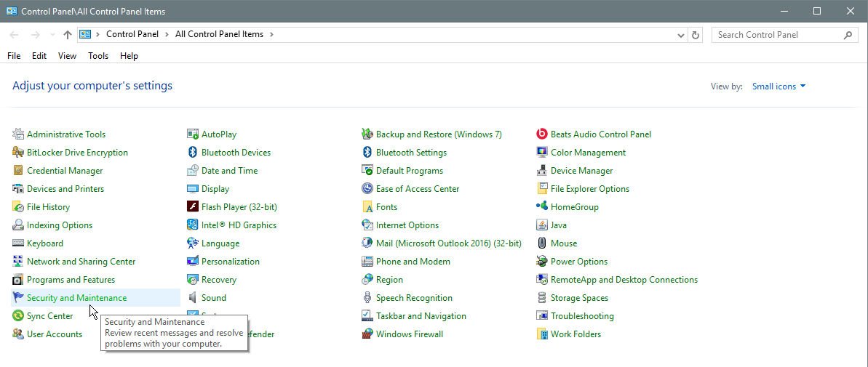
Task: Open Personalization link
Action: click(231, 262)
